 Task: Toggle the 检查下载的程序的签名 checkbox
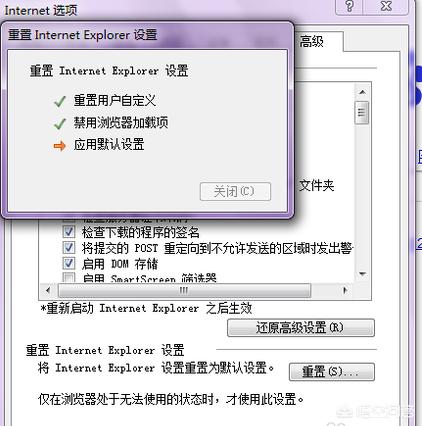coord(69,232)
